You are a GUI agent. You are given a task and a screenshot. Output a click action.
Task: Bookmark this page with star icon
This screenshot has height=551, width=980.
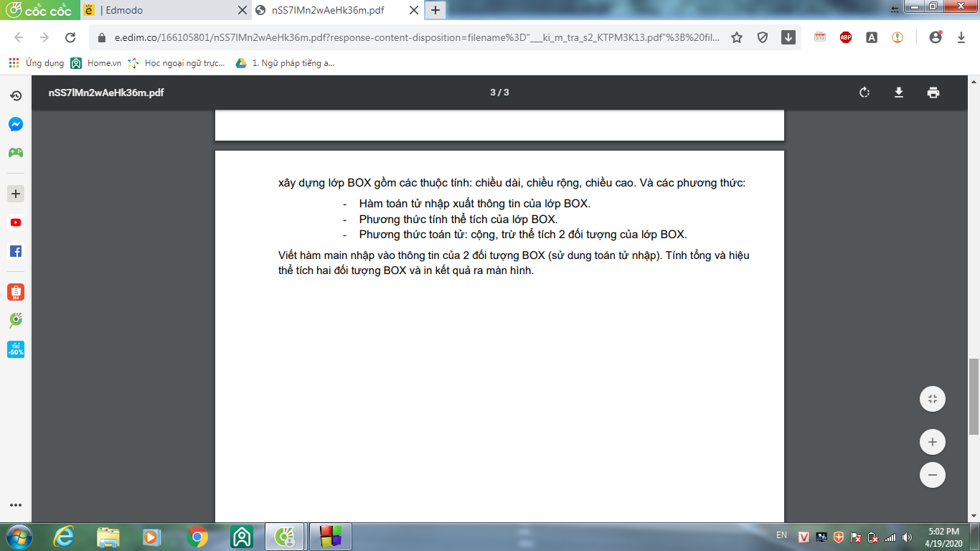[737, 37]
